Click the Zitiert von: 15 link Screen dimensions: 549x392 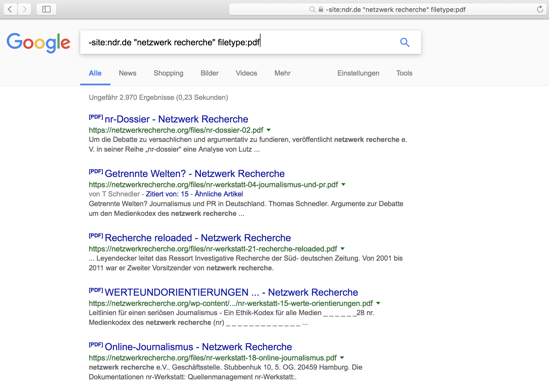tap(167, 194)
